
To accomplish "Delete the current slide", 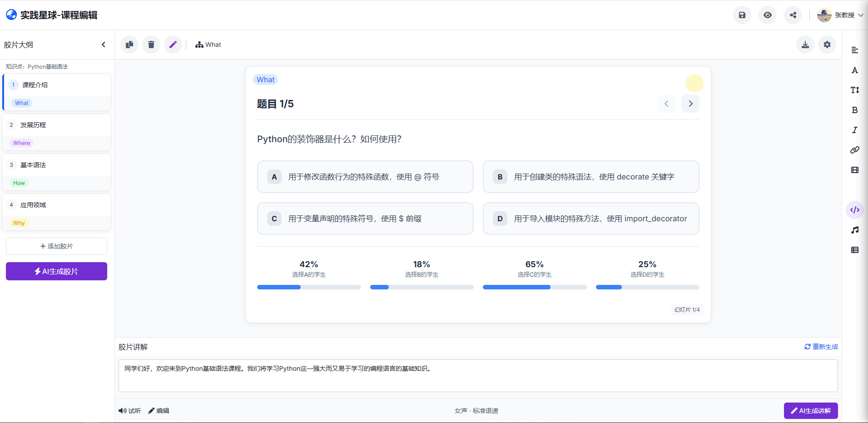I will click(x=151, y=45).
